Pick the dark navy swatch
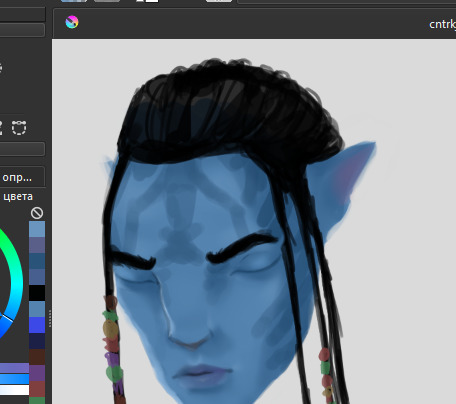The image size is (456, 404). click(37, 341)
